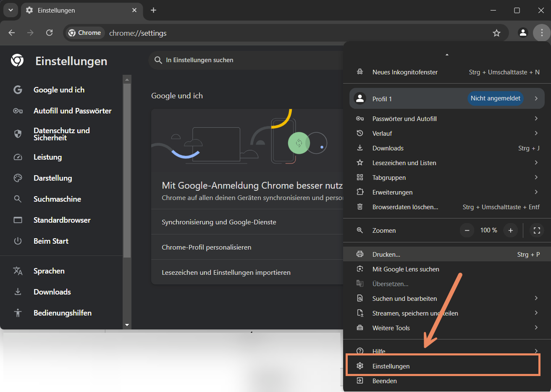The height and width of the screenshot is (392, 551).
Task: Click the Google G icon in sidebar
Action: tap(18, 89)
